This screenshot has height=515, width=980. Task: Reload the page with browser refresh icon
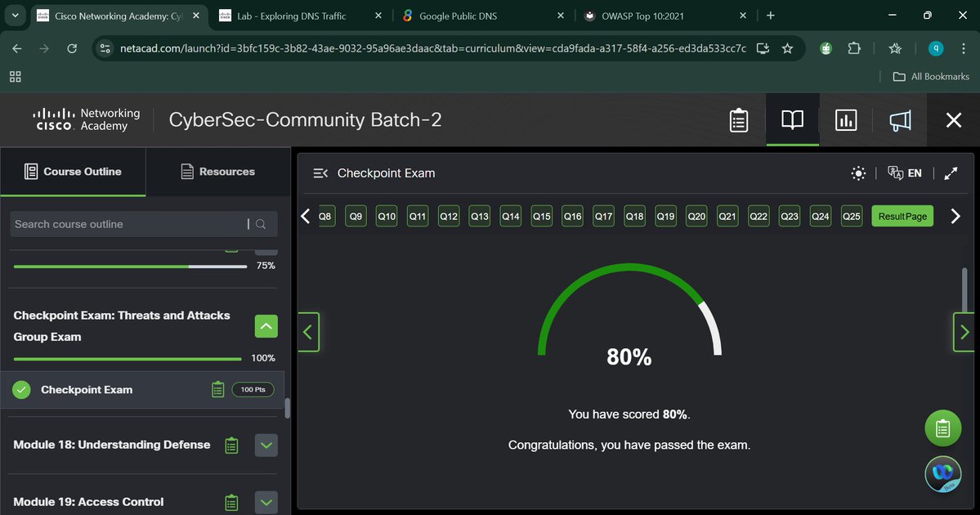72,48
